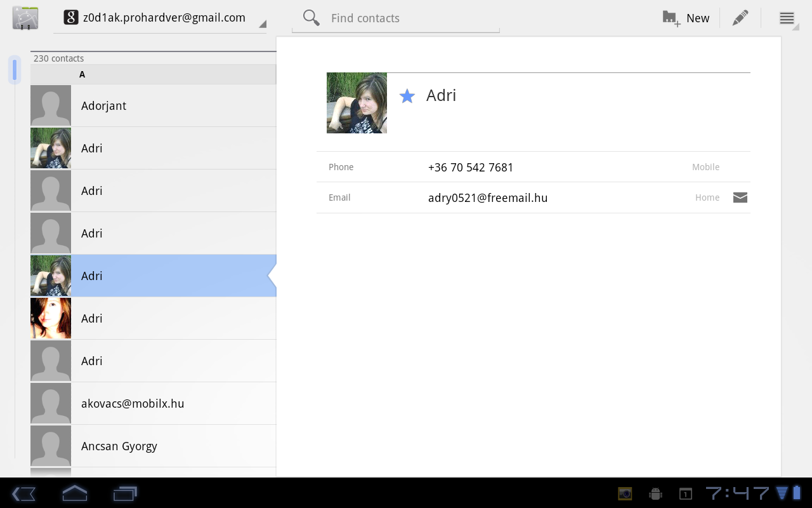Open Adri's contact photo in detail pane

click(357, 103)
